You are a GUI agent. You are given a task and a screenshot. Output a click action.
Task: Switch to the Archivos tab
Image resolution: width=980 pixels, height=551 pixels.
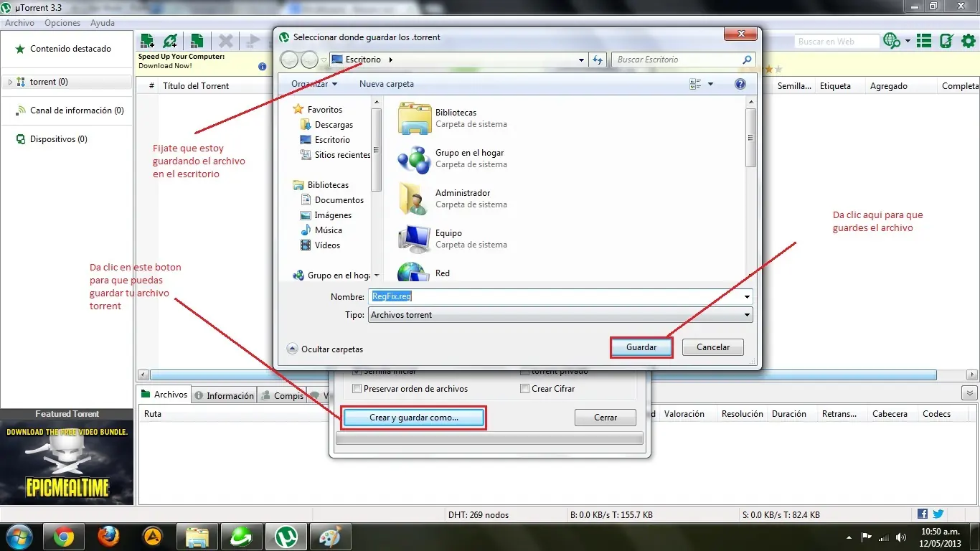click(x=164, y=395)
